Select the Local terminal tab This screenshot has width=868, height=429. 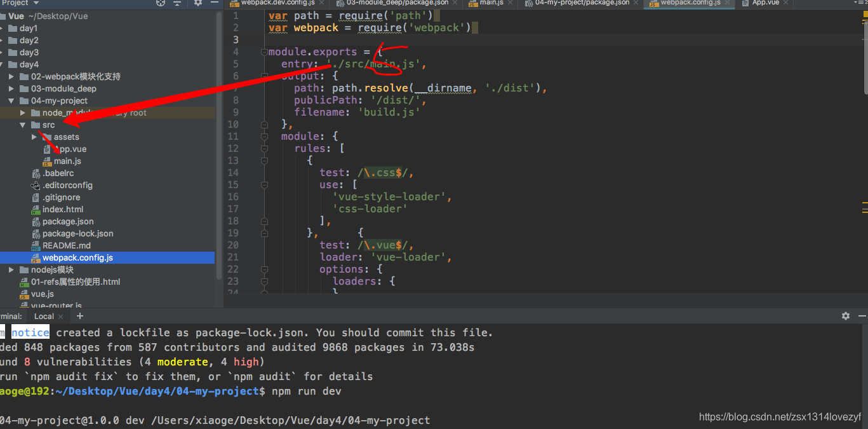44,317
